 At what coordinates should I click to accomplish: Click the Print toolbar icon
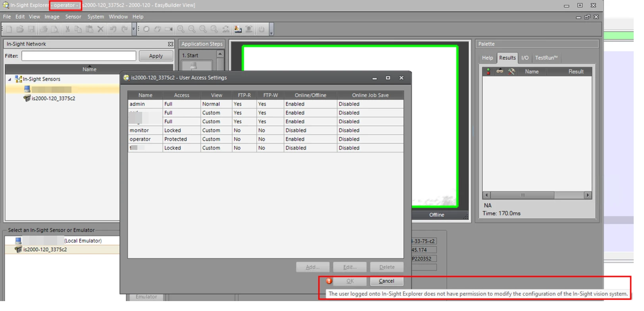(44, 29)
